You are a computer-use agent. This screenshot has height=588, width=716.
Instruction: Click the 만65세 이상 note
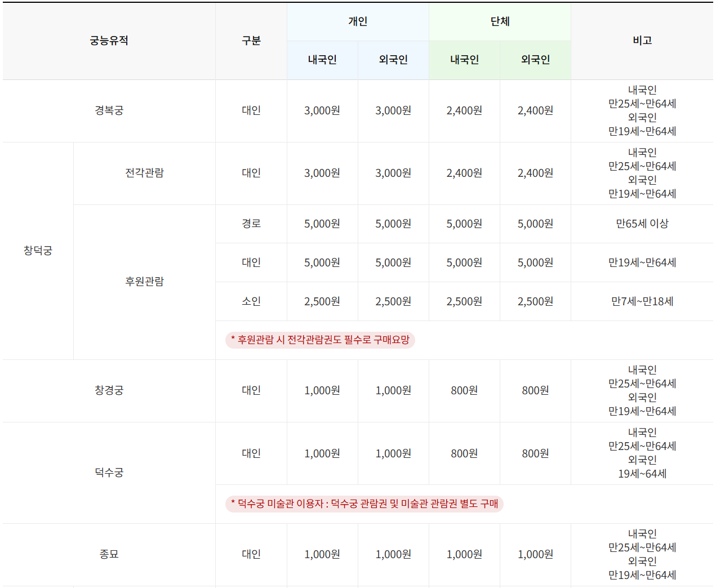click(x=642, y=224)
